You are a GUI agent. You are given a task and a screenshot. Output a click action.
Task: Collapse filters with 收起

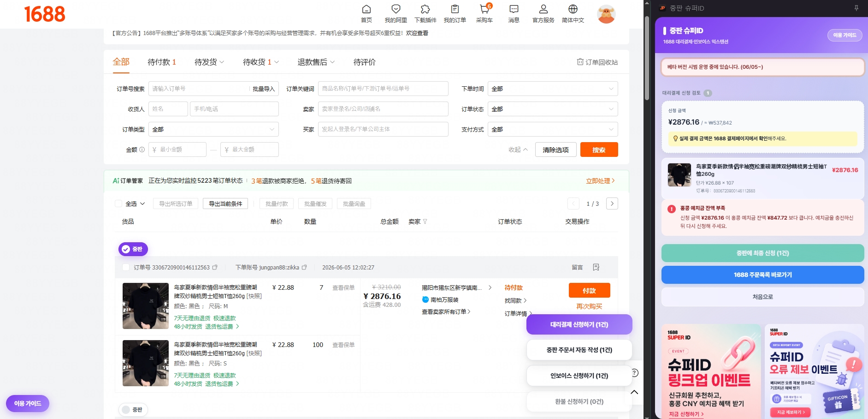518,150
